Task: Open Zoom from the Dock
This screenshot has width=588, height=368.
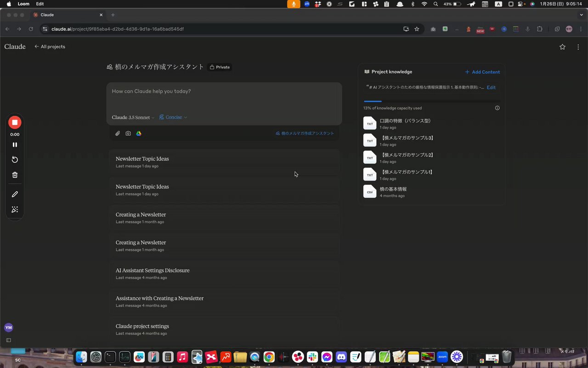Action: point(442,356)
